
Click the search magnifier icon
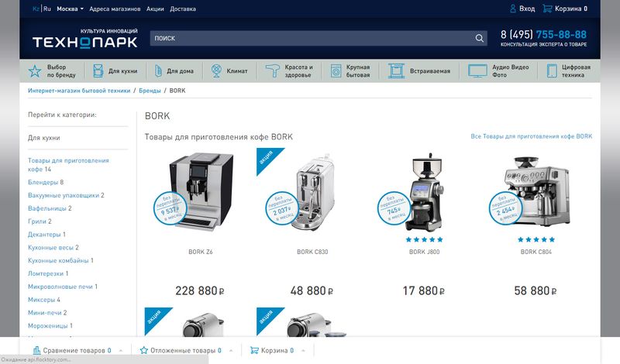click(x=479, y=39)
